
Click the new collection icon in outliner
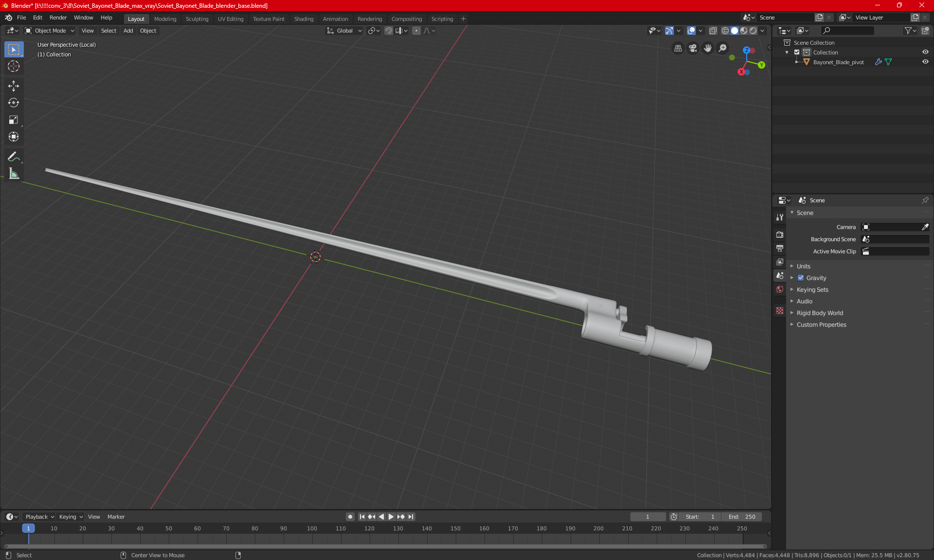pyautogui.click(x=925, y=31)
